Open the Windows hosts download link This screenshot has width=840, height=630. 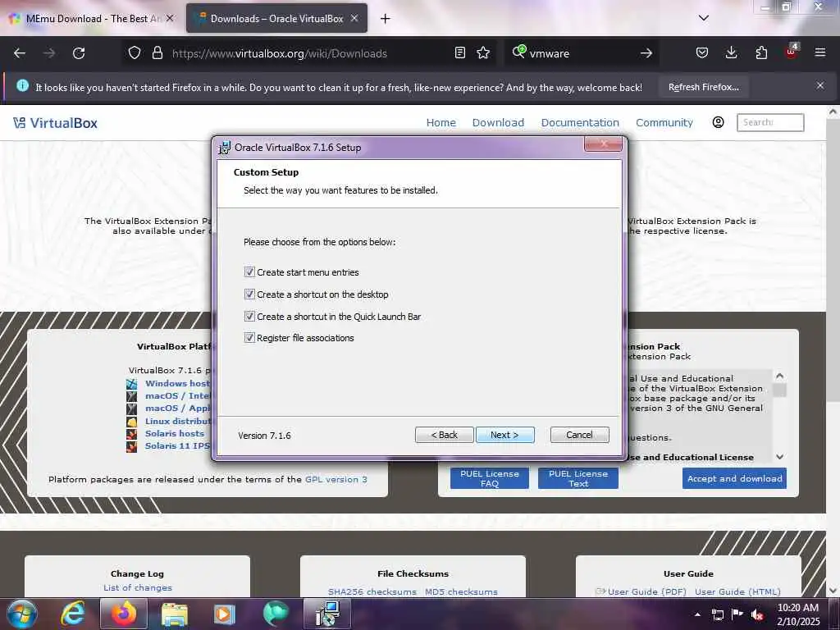pos(177,384)
